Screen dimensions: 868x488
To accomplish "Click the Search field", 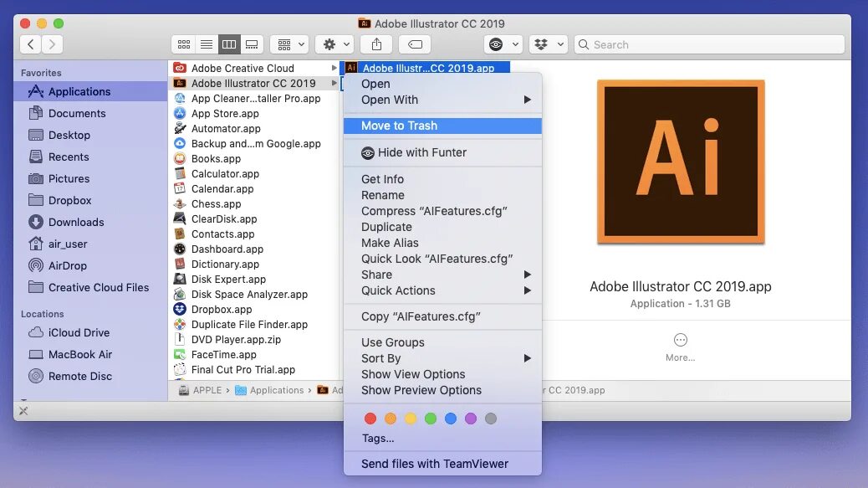I will (710, 44).
